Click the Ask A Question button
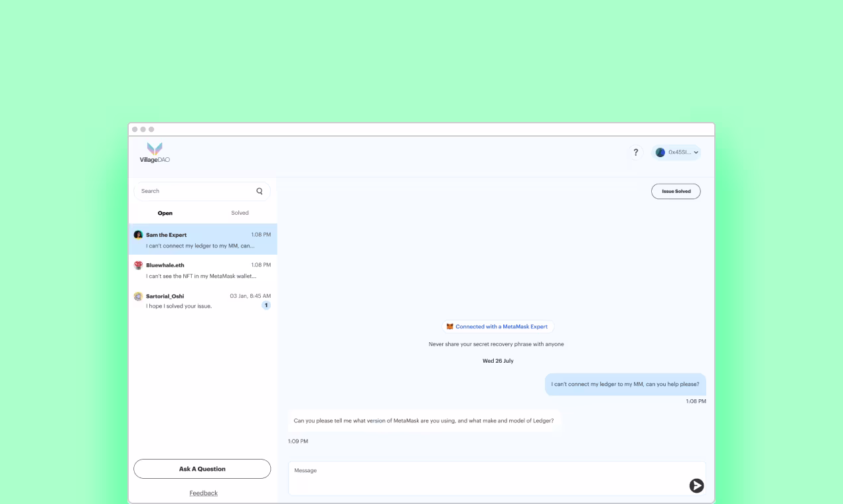The height and width of the screenshot is (504, 843). (202, 469)
